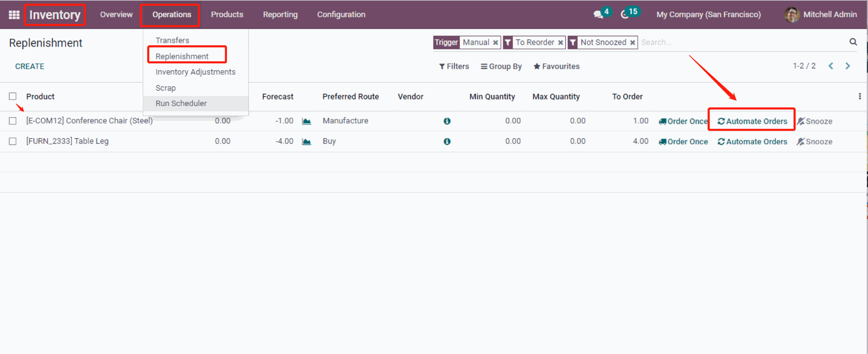Open forecast chart icon for Conference Chair
The width and height of the screenshot is (868, 354).
307,121
